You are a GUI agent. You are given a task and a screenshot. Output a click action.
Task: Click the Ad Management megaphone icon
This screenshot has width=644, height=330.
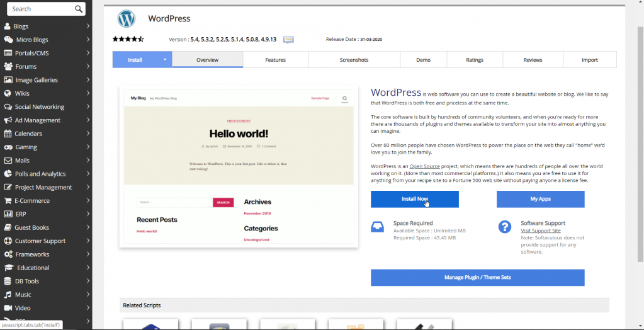(x=8, y=120)
